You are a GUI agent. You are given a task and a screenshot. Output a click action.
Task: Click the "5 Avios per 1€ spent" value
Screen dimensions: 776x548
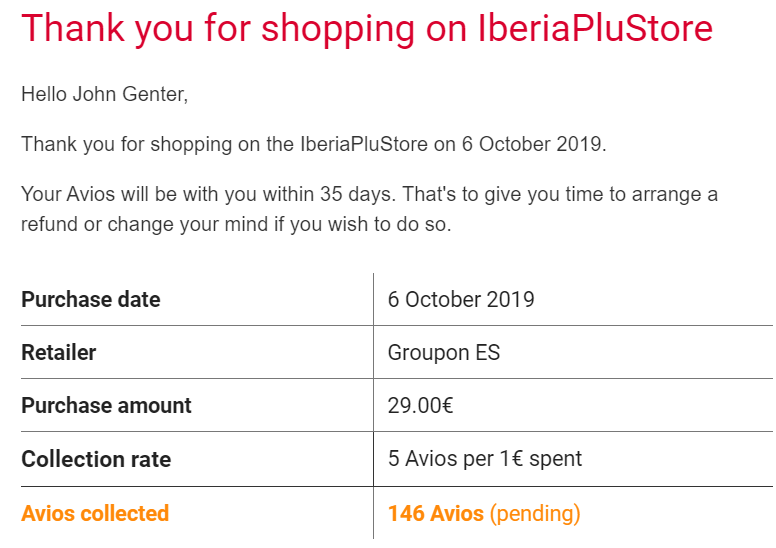tap(485, 459)
